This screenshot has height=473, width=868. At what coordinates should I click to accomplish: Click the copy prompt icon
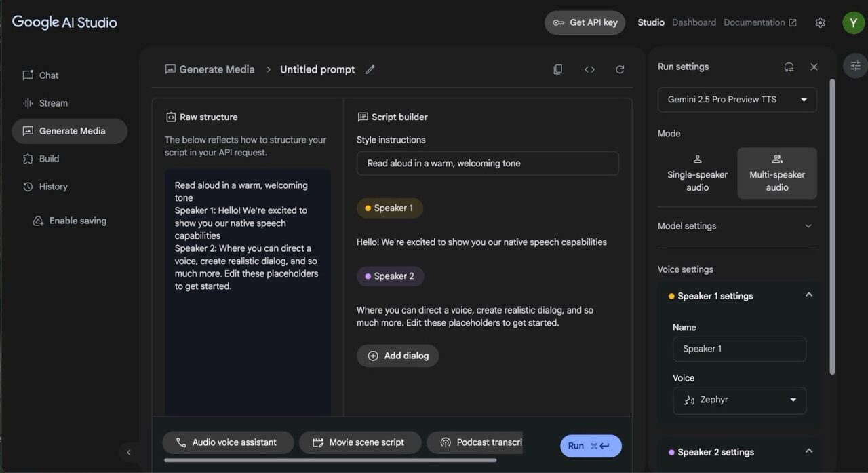click(x=557, y=69)
